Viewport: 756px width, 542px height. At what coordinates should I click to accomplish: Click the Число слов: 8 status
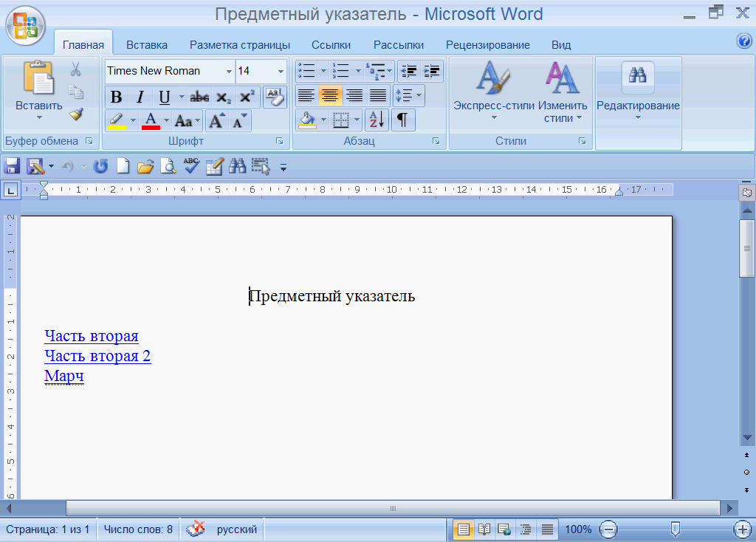pyautogui.click(x=138, y=529)
